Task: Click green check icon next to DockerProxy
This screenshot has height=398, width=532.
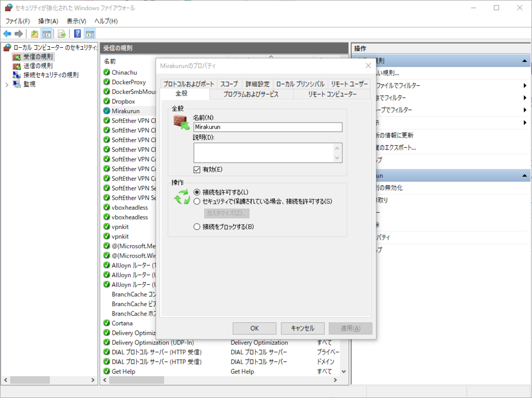Action: (107, 81)
